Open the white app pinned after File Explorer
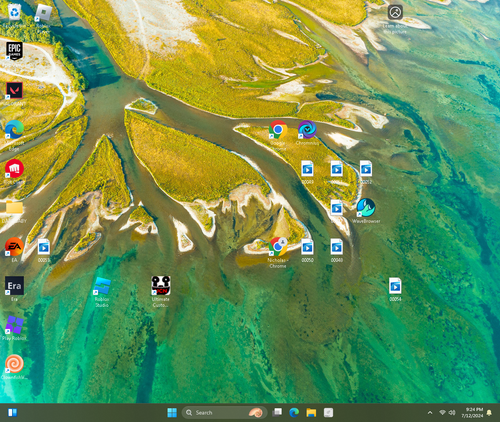500x422 pixels. pos(329,413)
